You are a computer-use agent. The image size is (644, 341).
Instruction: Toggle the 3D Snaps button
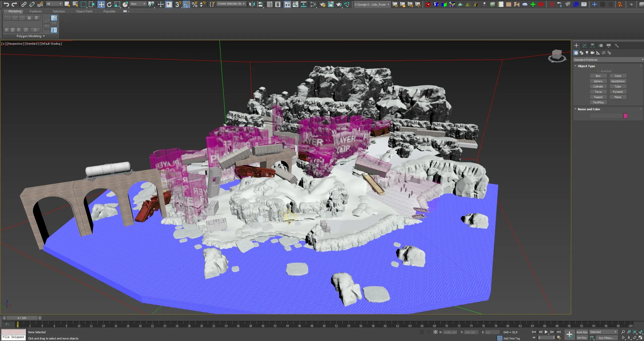click(178, 4)
